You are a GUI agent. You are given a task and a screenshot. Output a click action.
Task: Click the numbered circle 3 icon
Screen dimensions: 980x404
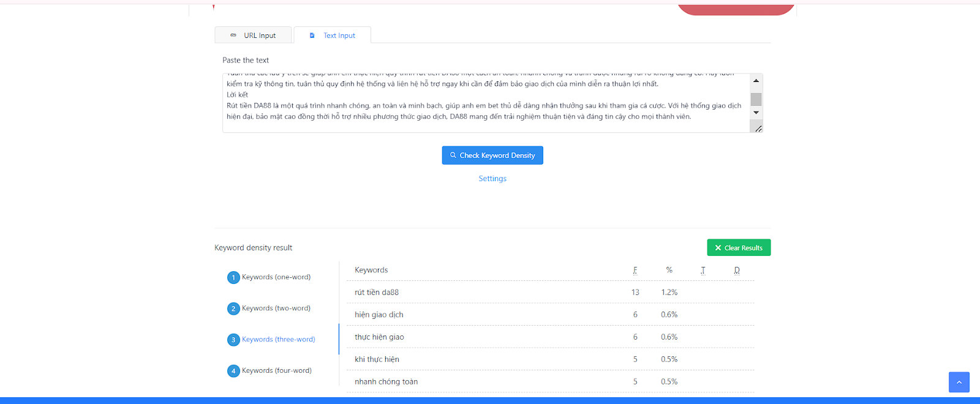233,340
